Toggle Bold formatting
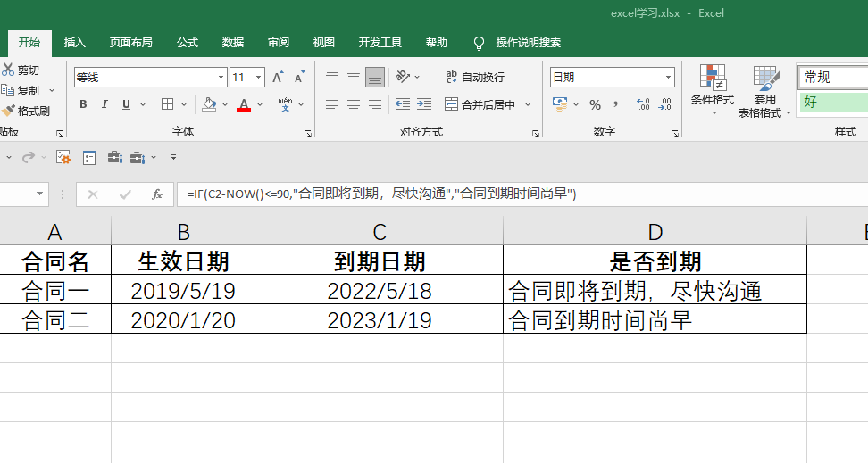The width and height of the screenshot is (868, 463). pyautogui.click(x=83, y=104)
